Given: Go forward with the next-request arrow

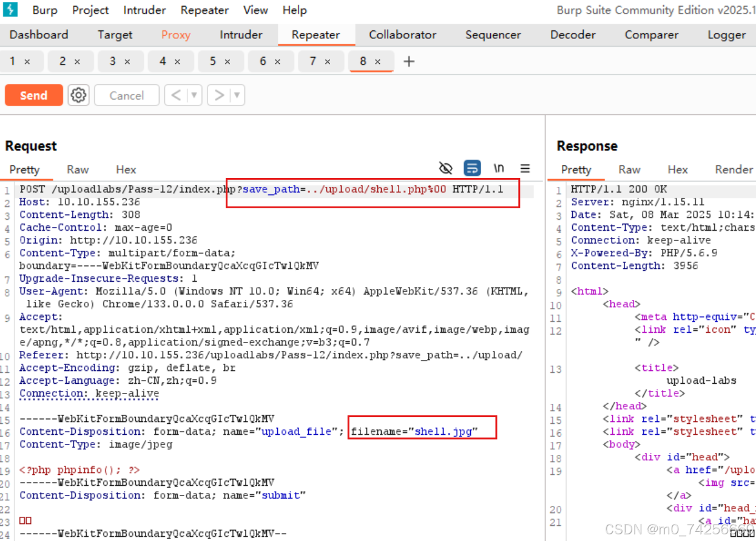Looking at the screenshot, I should 219,95.
